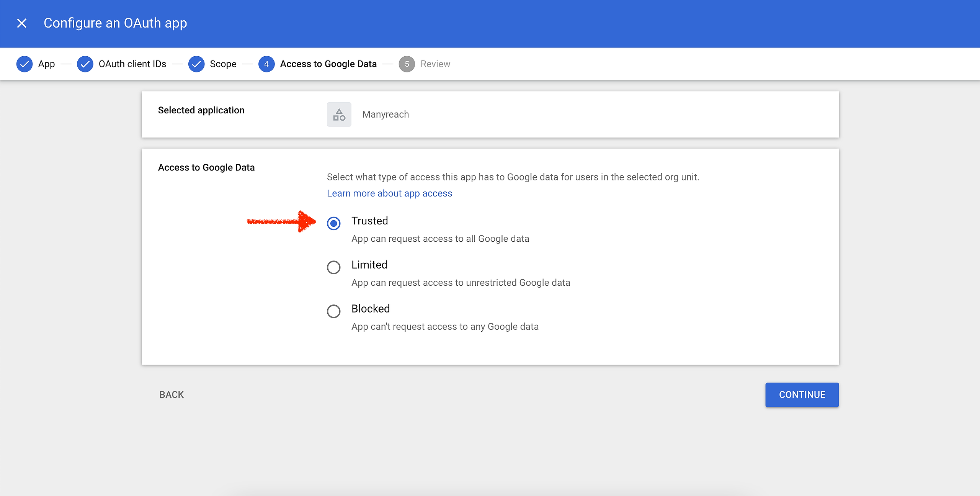The width and height of the screenshot is (980, 496).
Task: Click the step 5 Review number badge
Action: click(407, 64)
